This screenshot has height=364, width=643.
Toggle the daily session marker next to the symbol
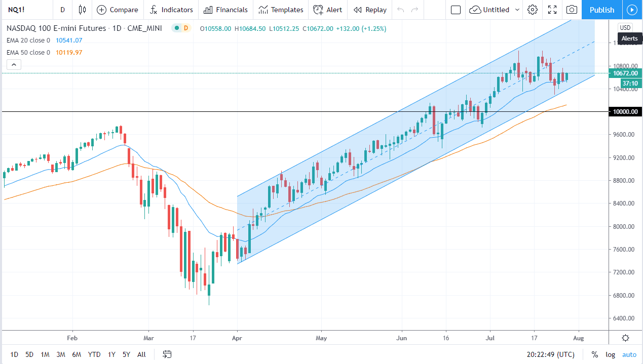coord(181,29)
